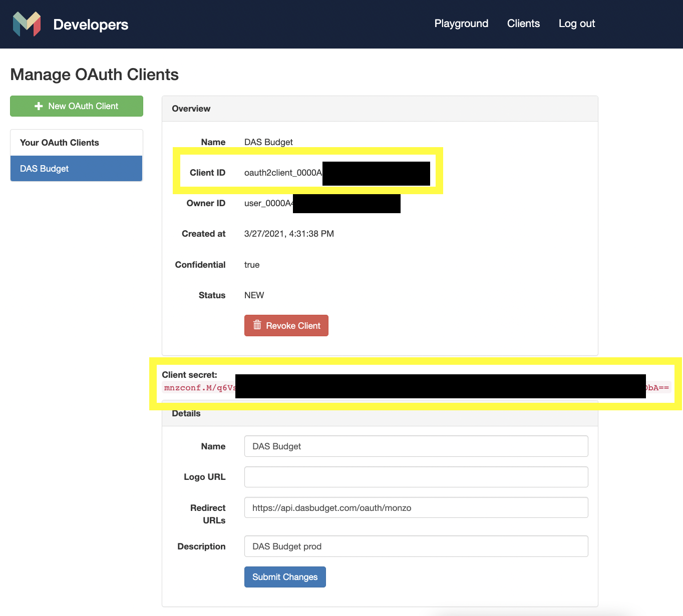This screenshot has width=683, height=616.
Task: Focus the Redirect URLs input field
Action: point(416,508)
